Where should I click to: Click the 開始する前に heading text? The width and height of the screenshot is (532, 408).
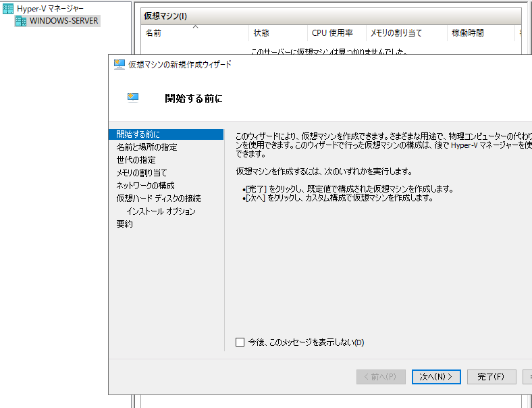193,99
